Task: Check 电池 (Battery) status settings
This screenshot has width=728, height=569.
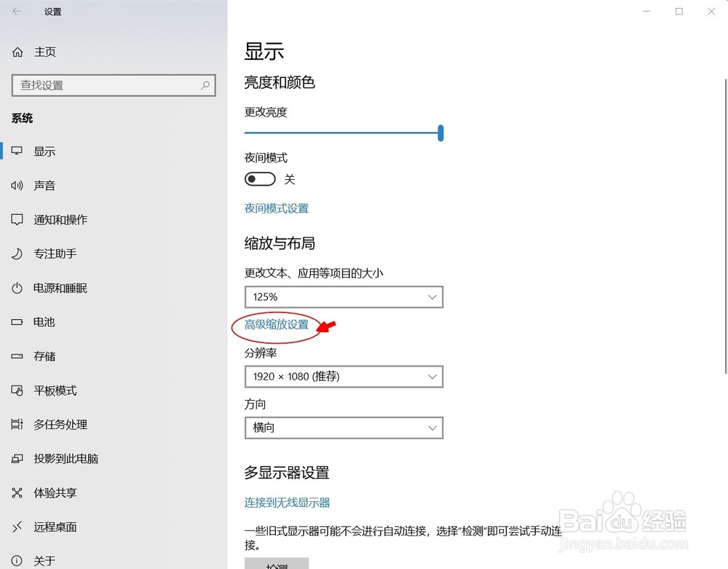Action: pyautogui.click(x=44, y=322)
